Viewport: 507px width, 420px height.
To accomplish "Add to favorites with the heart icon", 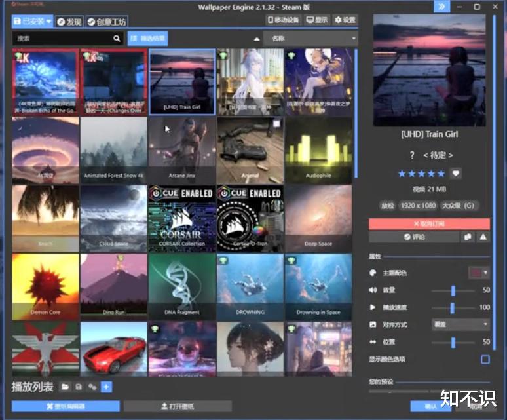I will pos(456,174).
